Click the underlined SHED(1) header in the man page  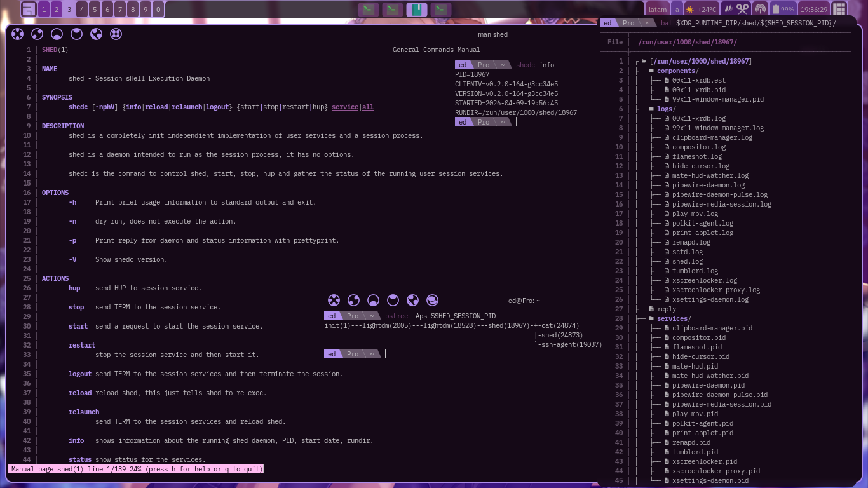[55, 50]
